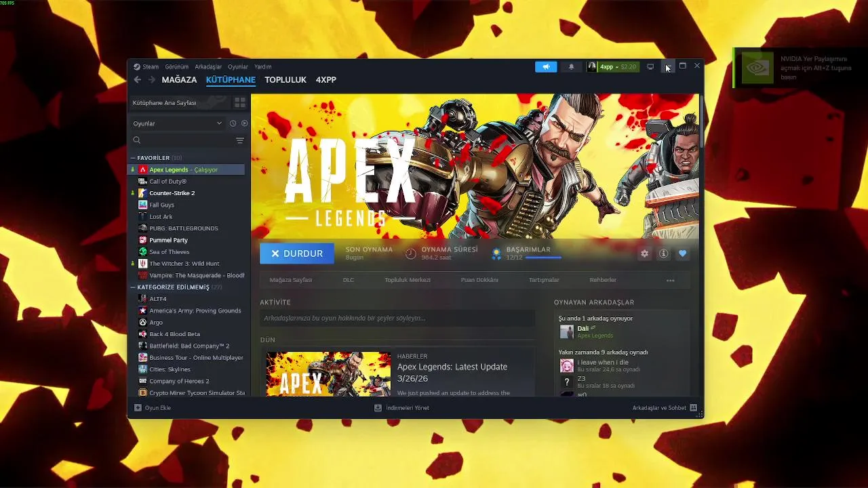Open Rehberler link
Screen dimensions: 868x488
click(603, 280)
